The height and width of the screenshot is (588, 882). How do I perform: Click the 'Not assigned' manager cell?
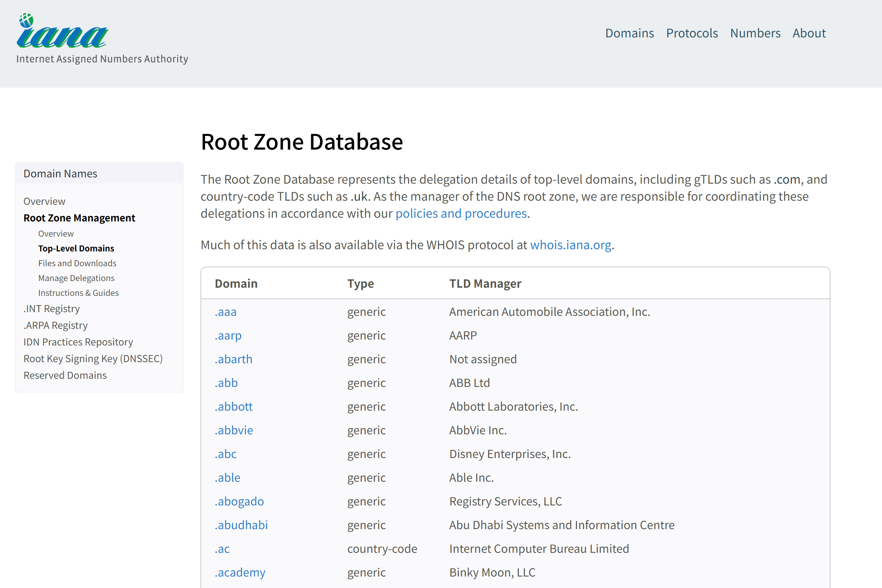coord(483,359)
